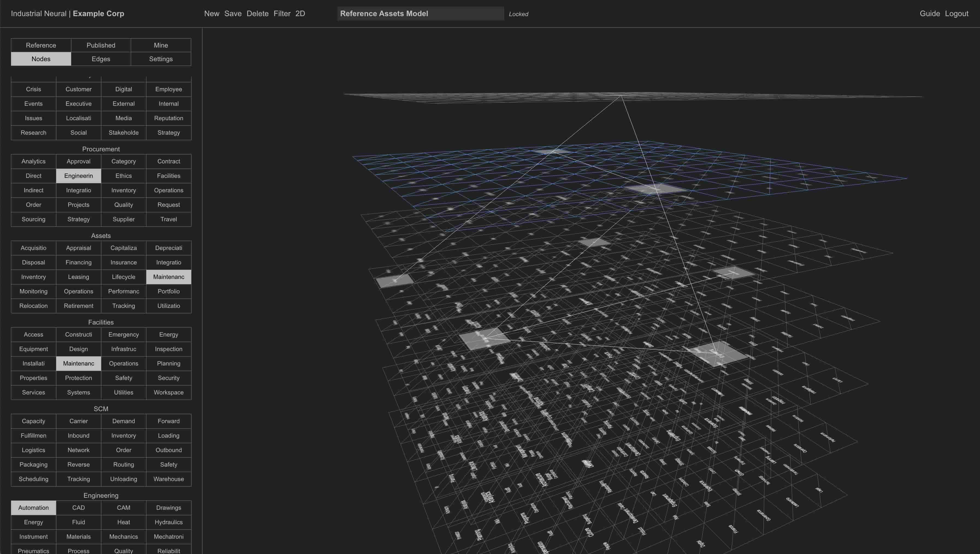Select Sourcing in Procurement
The image size is (980, 554).
(34, 219)
